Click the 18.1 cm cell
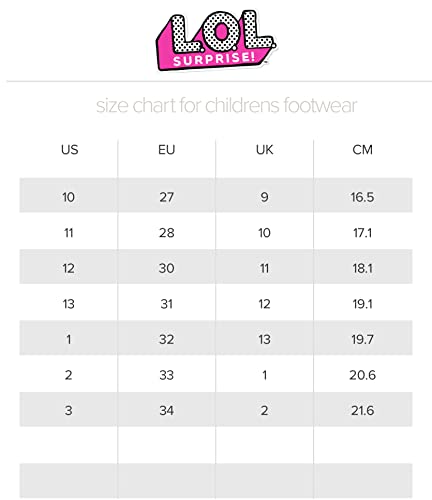This screenshot has width=432, height=500. 362,268
